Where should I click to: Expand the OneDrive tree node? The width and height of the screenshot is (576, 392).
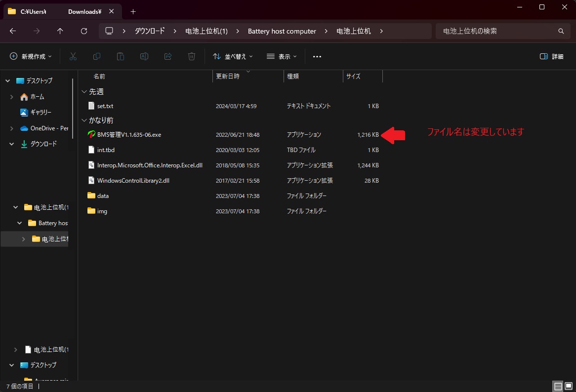(11, 128)
